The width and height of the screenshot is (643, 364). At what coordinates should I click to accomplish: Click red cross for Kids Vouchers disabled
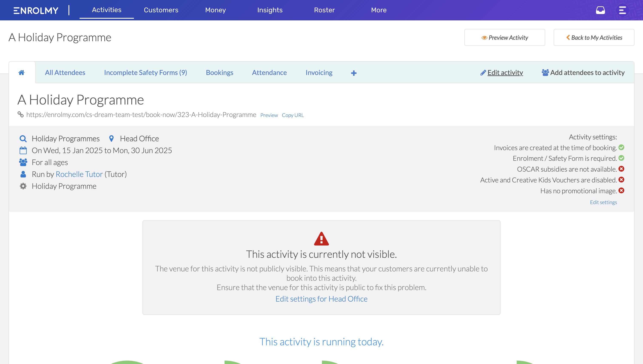(621, 180)
